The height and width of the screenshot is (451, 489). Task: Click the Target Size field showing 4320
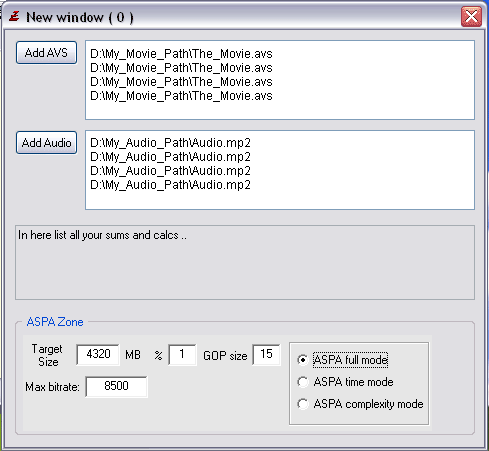click(98, 354)
